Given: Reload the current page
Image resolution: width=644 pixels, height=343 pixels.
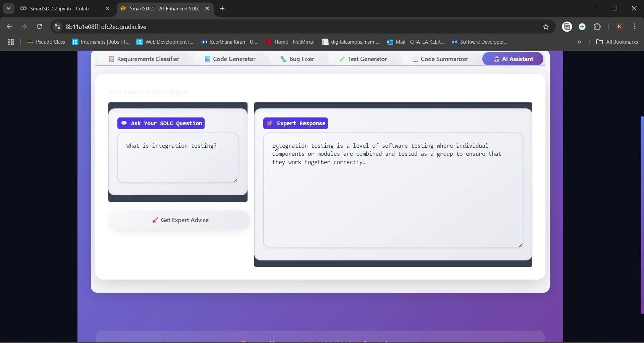Looking at the screenshot, I should point(39,27).
